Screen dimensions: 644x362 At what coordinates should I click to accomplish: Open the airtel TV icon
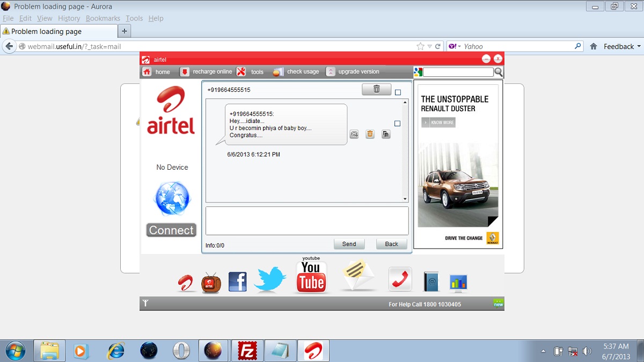(211, 283)
